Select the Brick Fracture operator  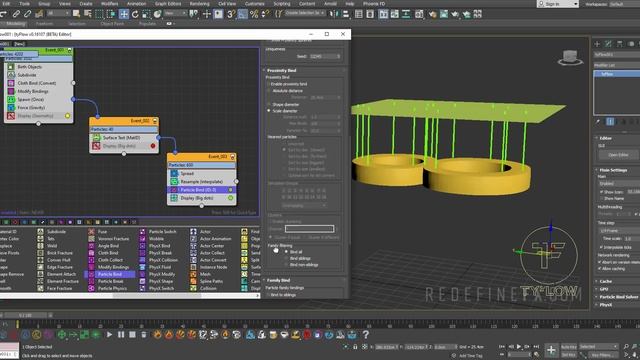[56, 253]
